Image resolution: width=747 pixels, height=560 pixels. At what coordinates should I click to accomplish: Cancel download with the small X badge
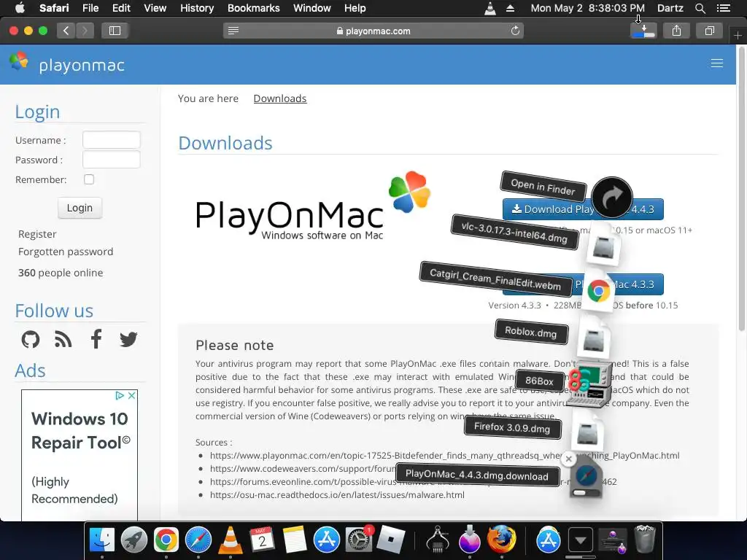[568, 459]
